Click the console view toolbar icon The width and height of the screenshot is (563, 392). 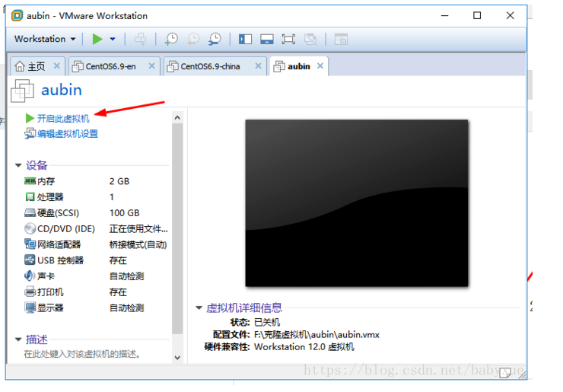(x=341, y=39)
